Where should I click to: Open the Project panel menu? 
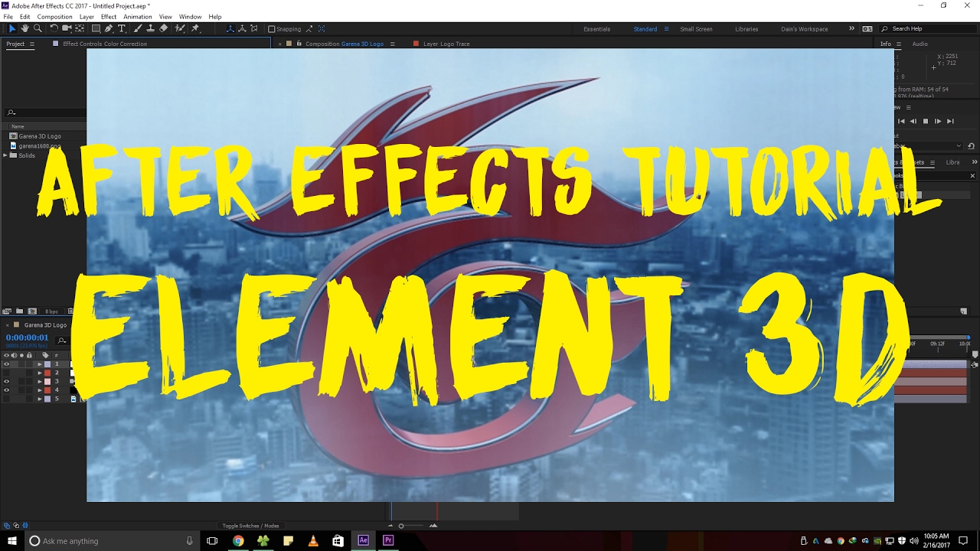(x=32, y=44)
